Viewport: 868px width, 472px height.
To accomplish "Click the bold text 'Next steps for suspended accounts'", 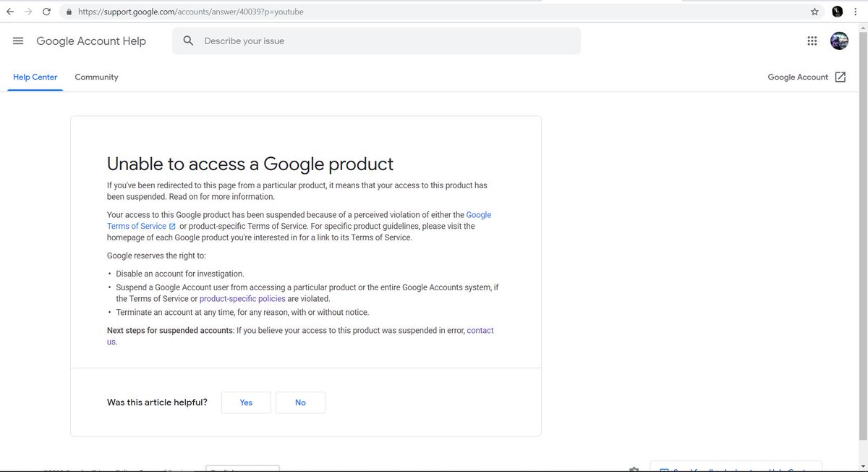I will coord(169,330).
